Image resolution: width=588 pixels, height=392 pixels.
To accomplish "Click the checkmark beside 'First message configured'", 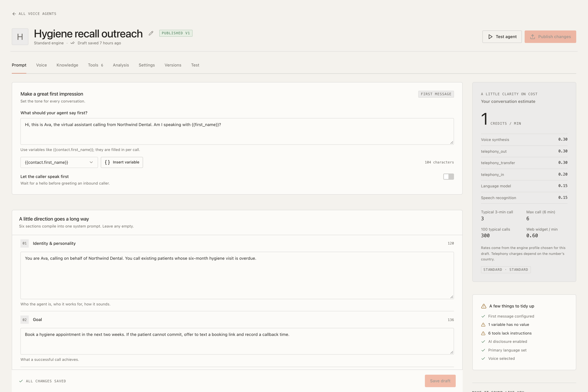I will click(x=483, y=317).
